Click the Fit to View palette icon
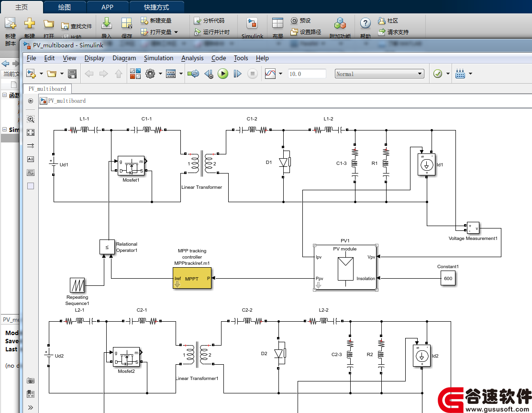 pos(31,132)
